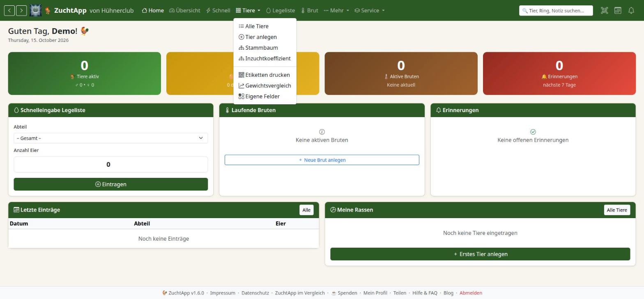Viewport: 644px width, 299px height.
Task: Open the Hühnerclub logo image
Action: pyautogui.click(x=36, y=10)
